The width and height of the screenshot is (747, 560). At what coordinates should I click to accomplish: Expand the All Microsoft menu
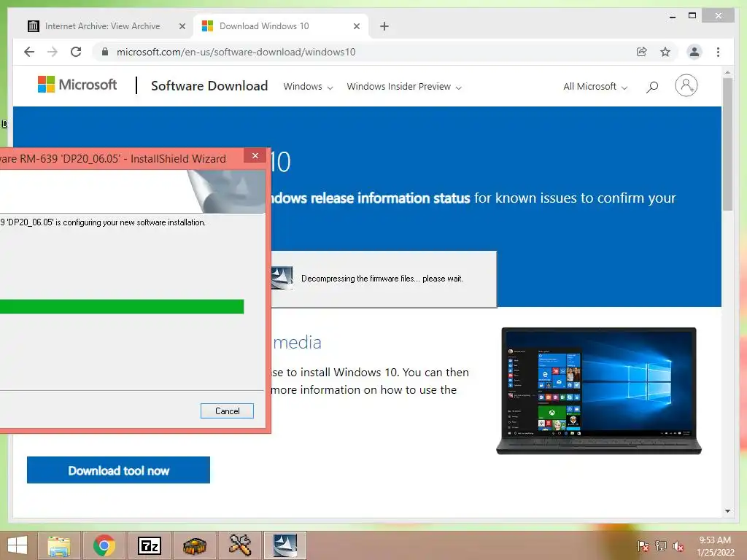tap(595, 87)
